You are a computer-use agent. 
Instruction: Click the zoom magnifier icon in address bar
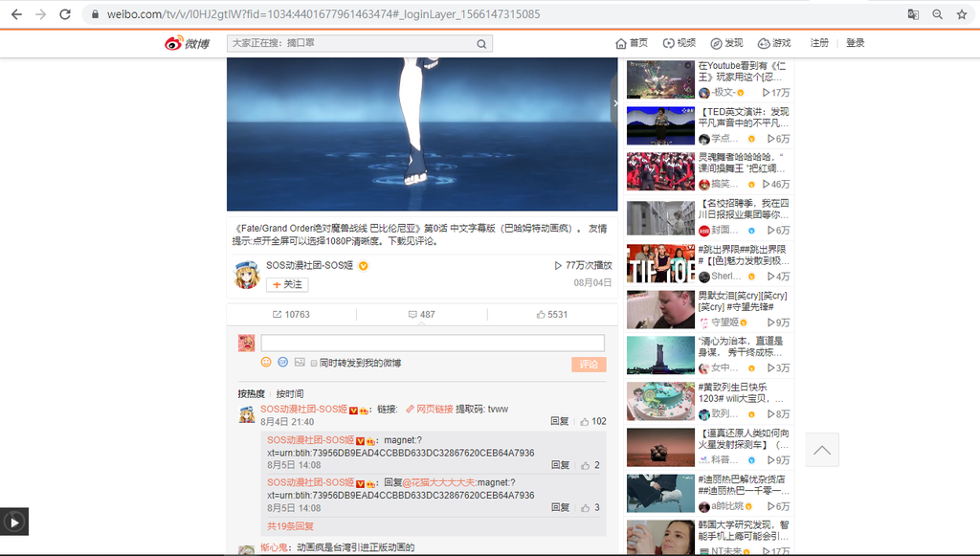point(938,14)
